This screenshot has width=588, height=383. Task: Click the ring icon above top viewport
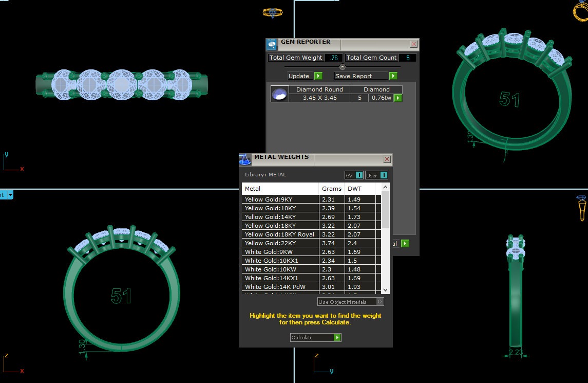(272, 12)
